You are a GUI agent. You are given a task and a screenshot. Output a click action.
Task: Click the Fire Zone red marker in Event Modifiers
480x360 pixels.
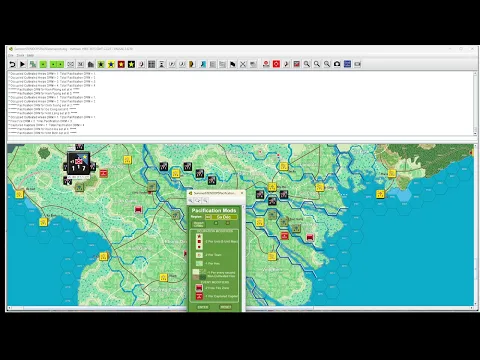(199, 288)
